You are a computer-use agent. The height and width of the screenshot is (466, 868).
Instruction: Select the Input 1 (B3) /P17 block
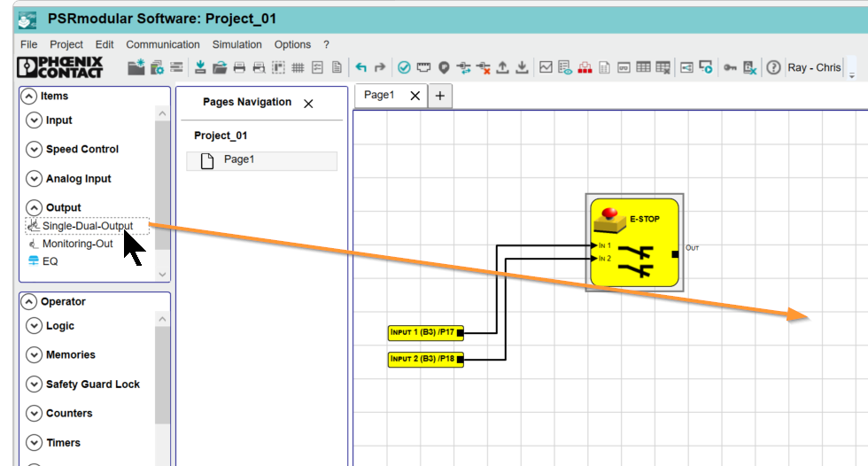pos(425,332)
